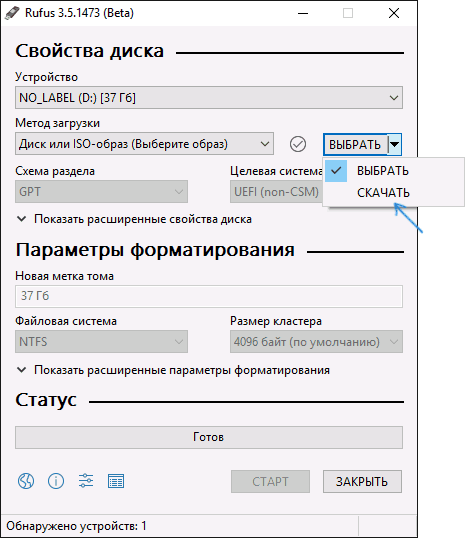
Task: Open application settings sliders icon
Action: click(86, 481)
